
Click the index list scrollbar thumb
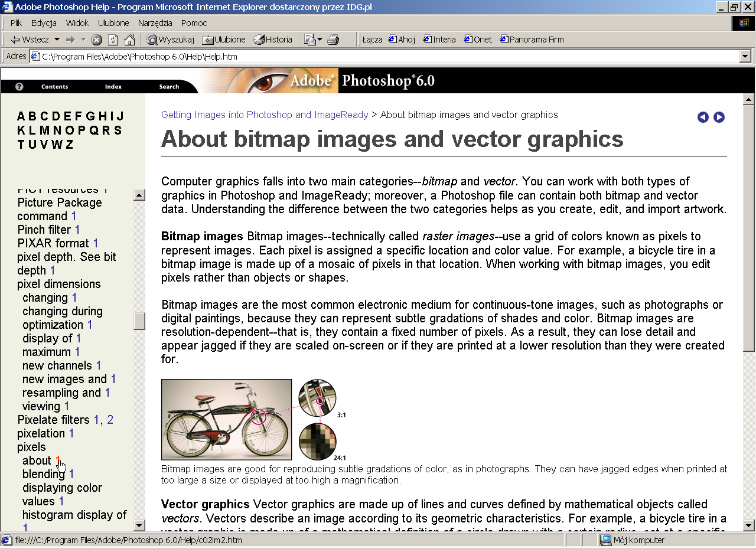click(139, 321)
